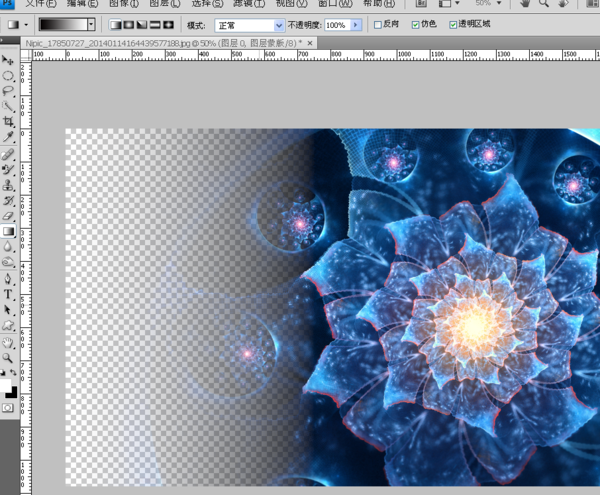Click the black background color swatch

click(14, 394)
